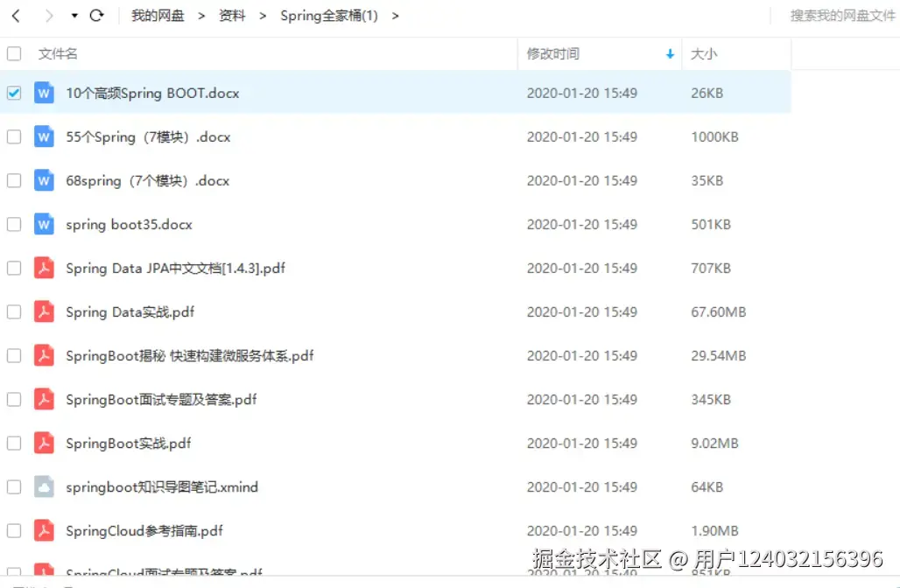The height and width of the screenshot is (588, 900).
Task: Click the PDF icon for SpringCloud参考指南.pdf
Action: [46, 530]
